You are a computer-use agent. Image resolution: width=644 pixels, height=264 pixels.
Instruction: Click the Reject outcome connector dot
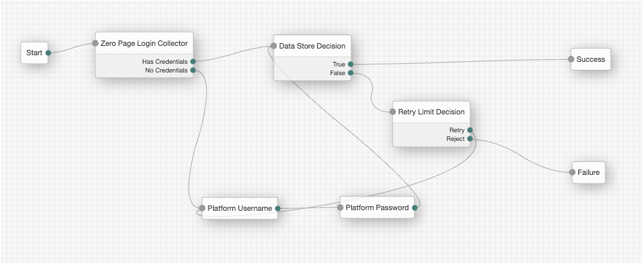click(470, 139)
